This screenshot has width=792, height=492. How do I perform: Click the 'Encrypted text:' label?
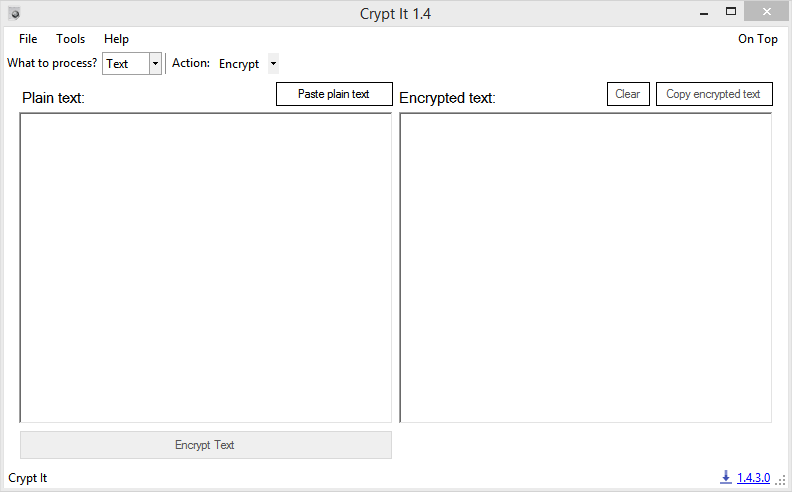[x=447, y=97]
